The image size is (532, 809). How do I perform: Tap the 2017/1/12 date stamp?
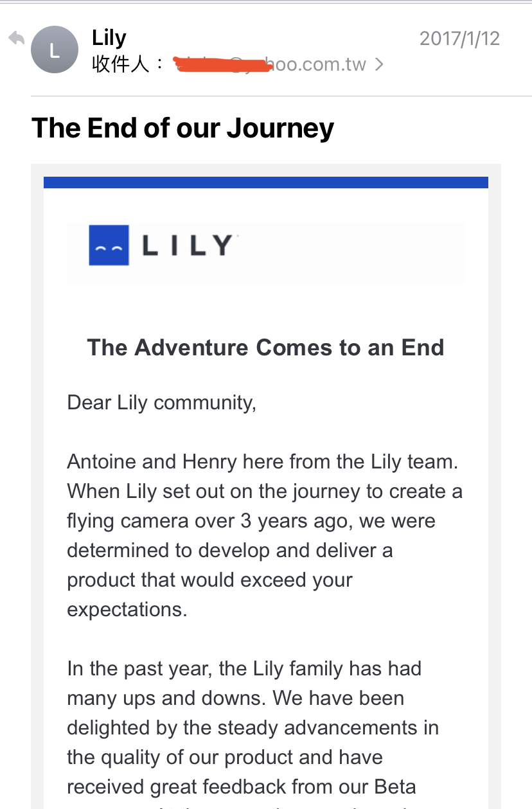[459, 39]
